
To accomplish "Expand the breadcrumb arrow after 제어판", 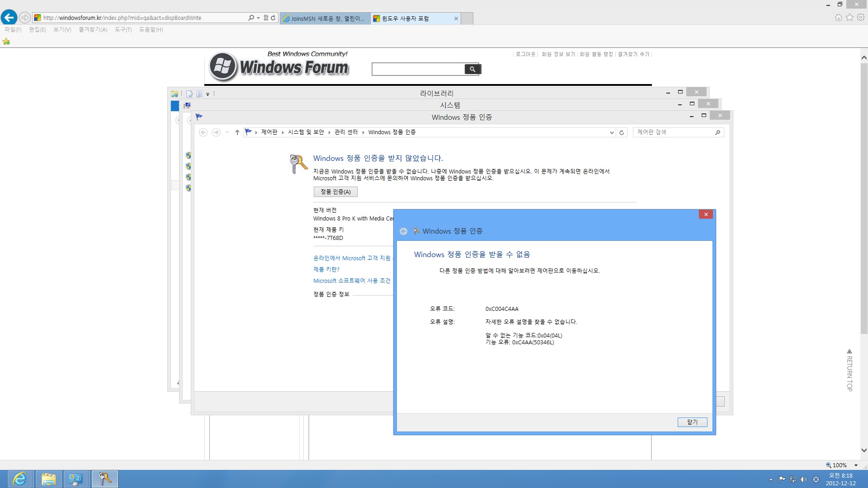I will [283, 132].
